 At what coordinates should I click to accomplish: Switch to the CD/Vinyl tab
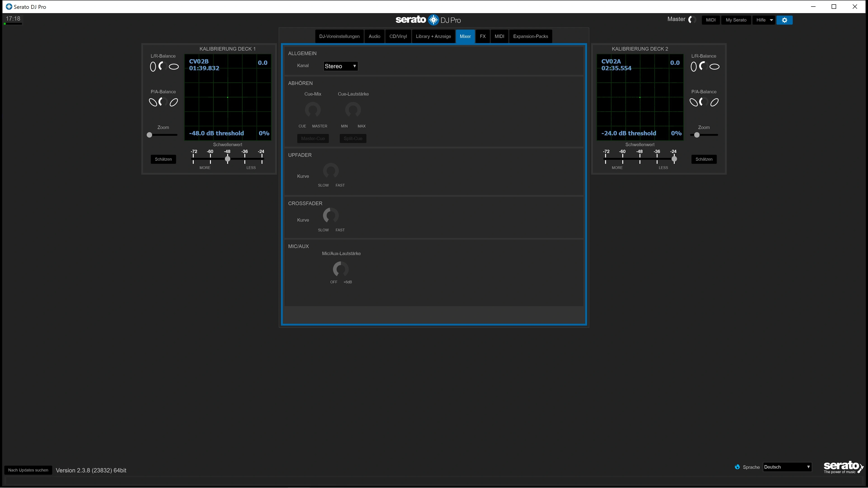398,36
